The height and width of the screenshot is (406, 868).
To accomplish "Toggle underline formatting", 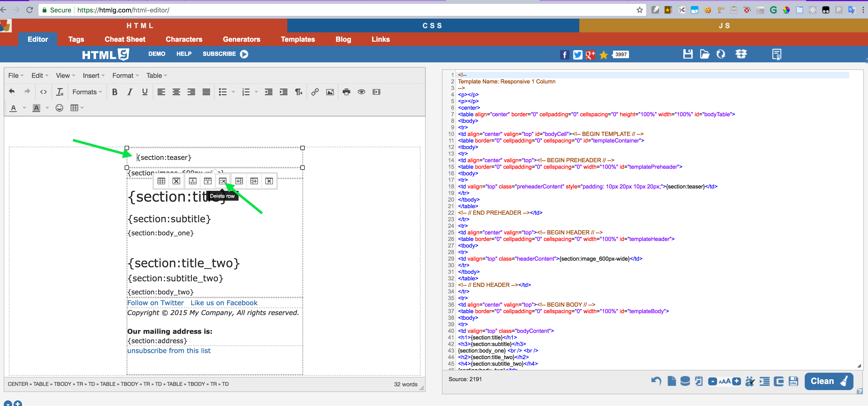I will (145, 92).
